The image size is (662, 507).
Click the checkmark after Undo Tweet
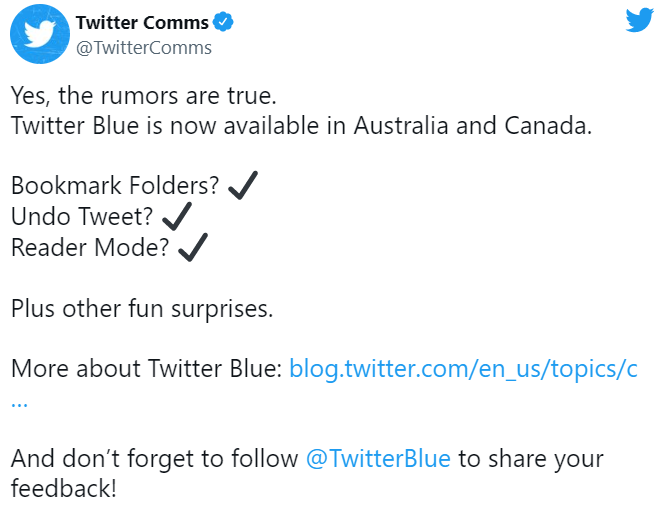[177, 215]
